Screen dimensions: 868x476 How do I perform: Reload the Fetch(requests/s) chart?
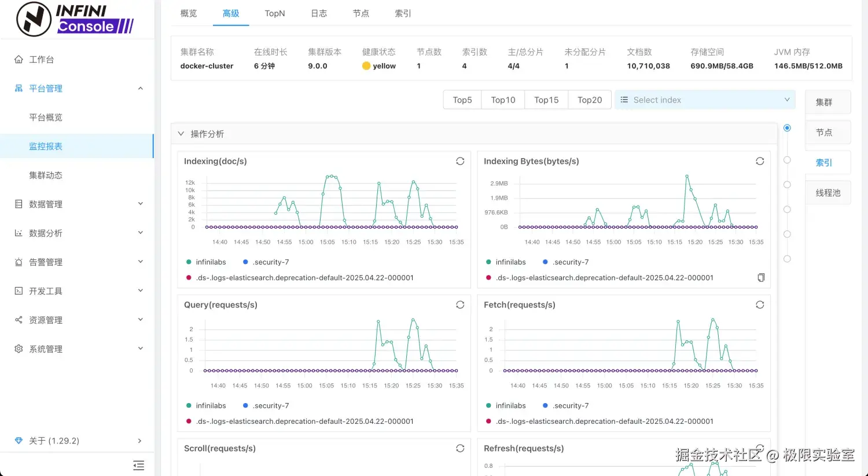pyautogui.click(x=760, y=305)
